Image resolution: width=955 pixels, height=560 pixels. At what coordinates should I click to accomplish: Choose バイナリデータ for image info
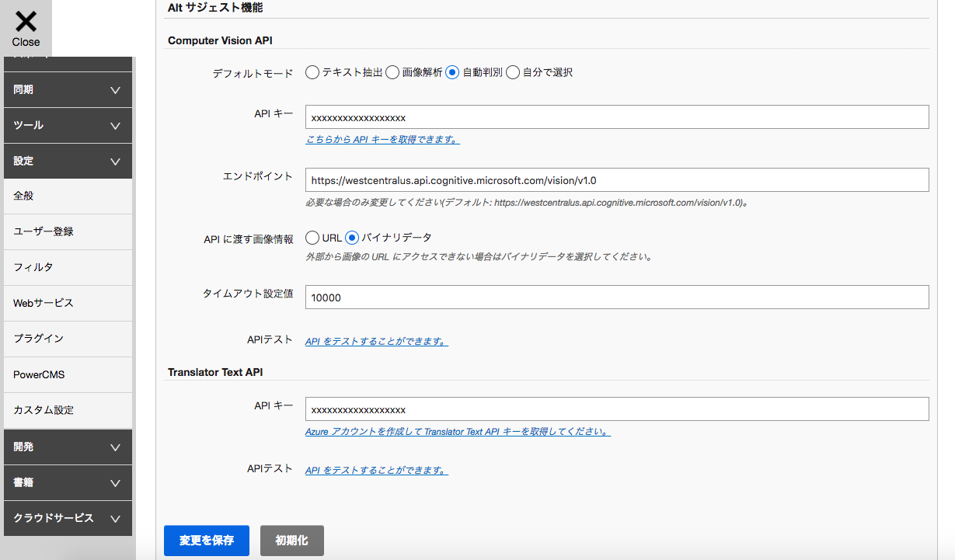(x=352, y=238)
